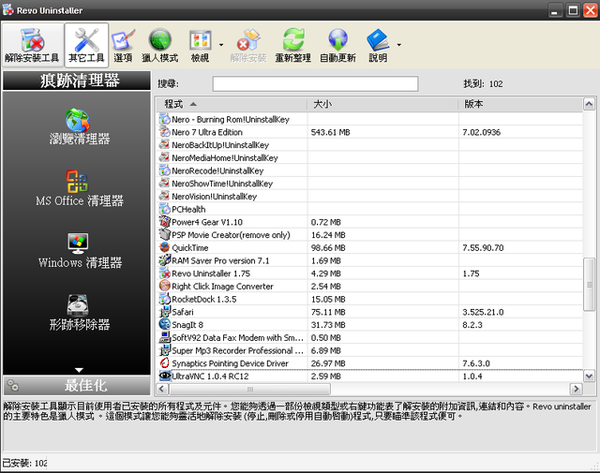Click the Synaptics Pointing Device Driver icon
The width and height of the screenshot is (600, 473).
point(165,363)
